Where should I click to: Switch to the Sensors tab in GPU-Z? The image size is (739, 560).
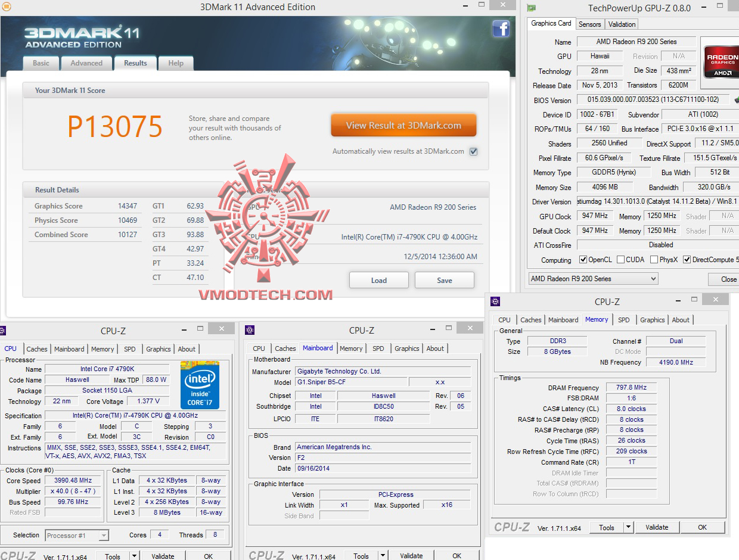point(590,24)
